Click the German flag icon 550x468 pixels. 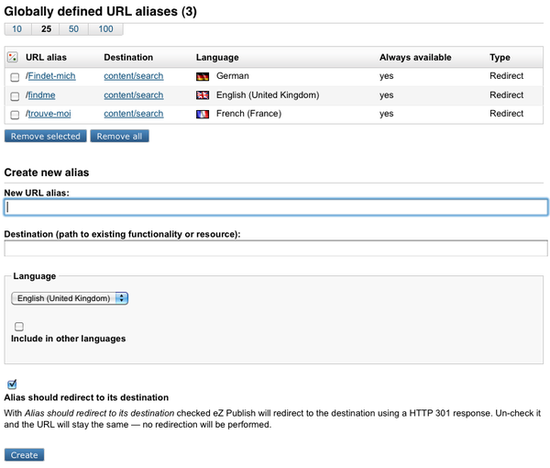(202, 76)
